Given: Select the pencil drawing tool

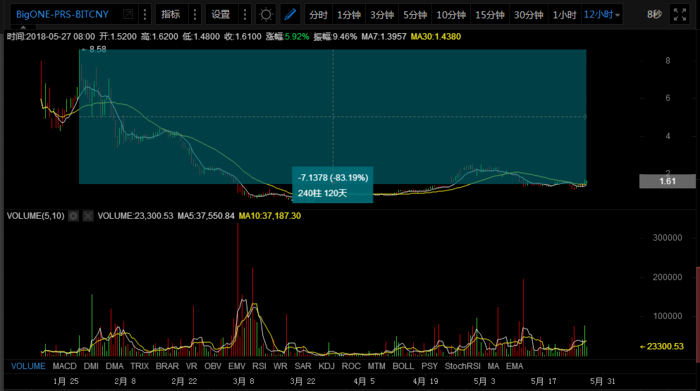Looking at the screenshot, I should 290,14.
